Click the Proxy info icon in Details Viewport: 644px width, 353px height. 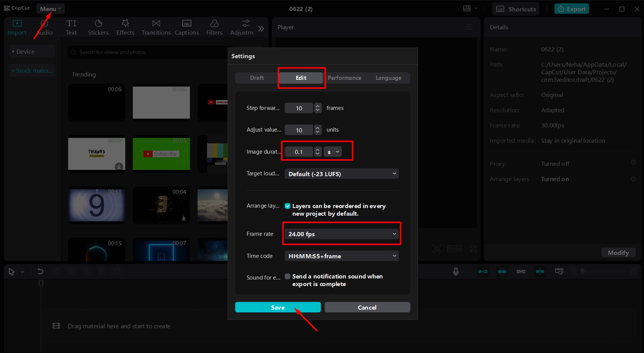coord(633,162)
